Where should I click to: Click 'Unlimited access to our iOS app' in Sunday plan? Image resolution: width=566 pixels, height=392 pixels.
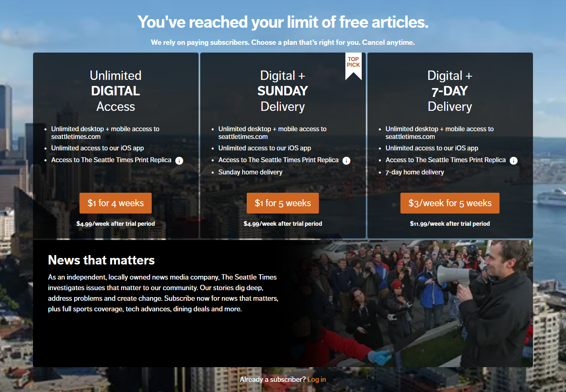coord(265,148)
